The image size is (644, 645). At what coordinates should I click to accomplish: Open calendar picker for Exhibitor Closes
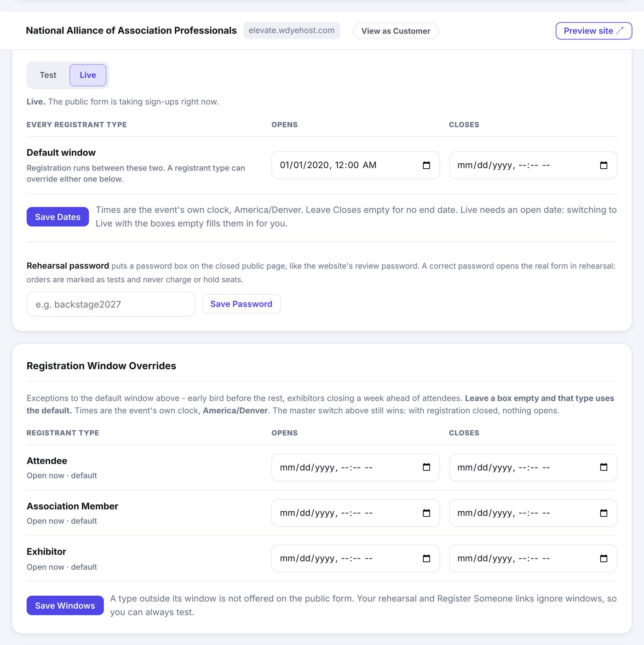click(604, 558)
